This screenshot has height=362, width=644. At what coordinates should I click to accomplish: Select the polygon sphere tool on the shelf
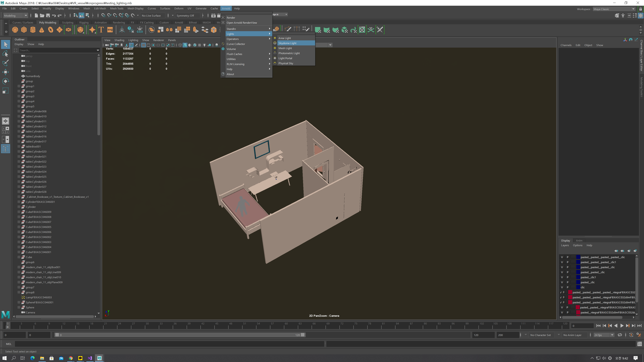(x=15, y=30)
